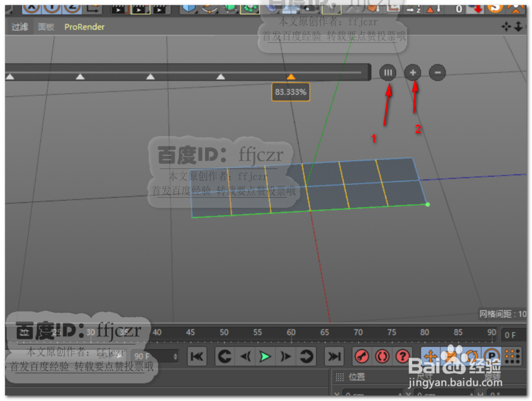Screen dimensions: 532x401
Task: Select the orange active cut marker on slider
Action: click(291, 77)
